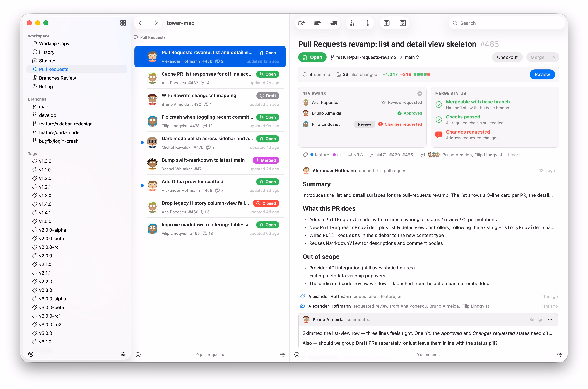Viewport: 588px width, 389px height.
Task: Open Add Gitea provider scaffold pull request
Action: tap(210, 186)
